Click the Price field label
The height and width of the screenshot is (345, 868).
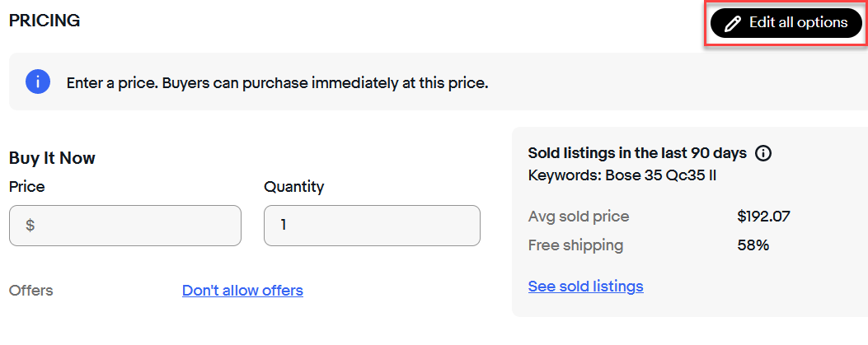(27, 187)
